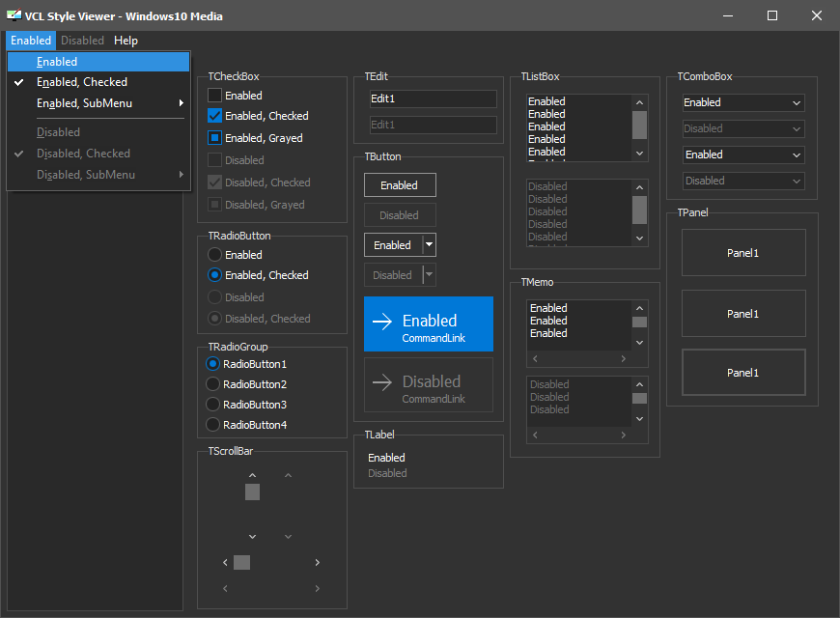Select the highlighted Enabled menu entry
The width and height of the screenshot is (840, 618).
98,62
